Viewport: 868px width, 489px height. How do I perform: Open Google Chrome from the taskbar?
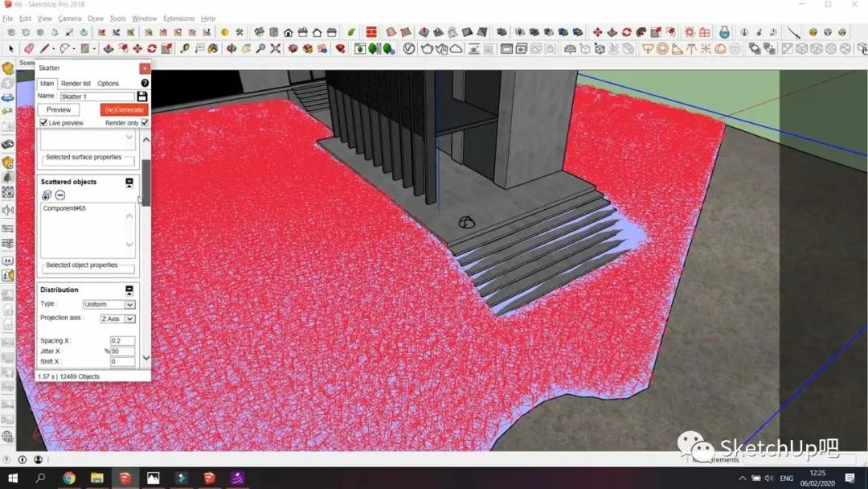[69, 479]
